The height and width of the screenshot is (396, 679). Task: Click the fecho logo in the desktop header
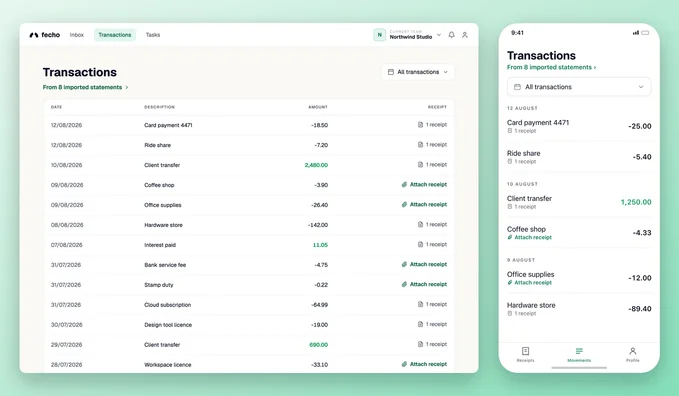pyautogui.click(x=45, y=35)
